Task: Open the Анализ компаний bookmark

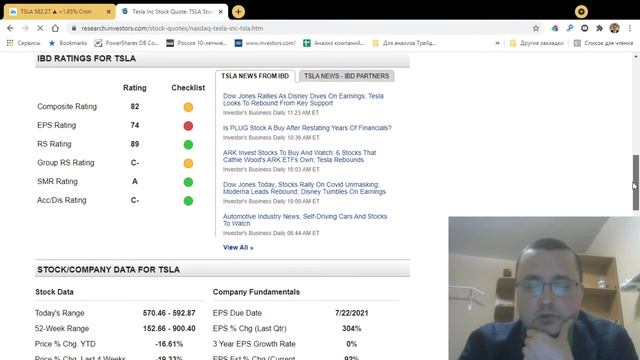Action: pyautogui.click(x=333, y=43)
